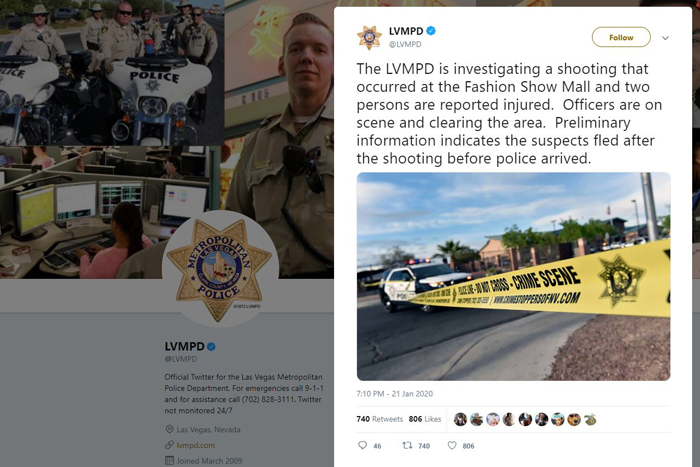Click the Las Vegas, Nevada location pin icon
This screenshot has height=467, width=700.
tap(169, 429)
